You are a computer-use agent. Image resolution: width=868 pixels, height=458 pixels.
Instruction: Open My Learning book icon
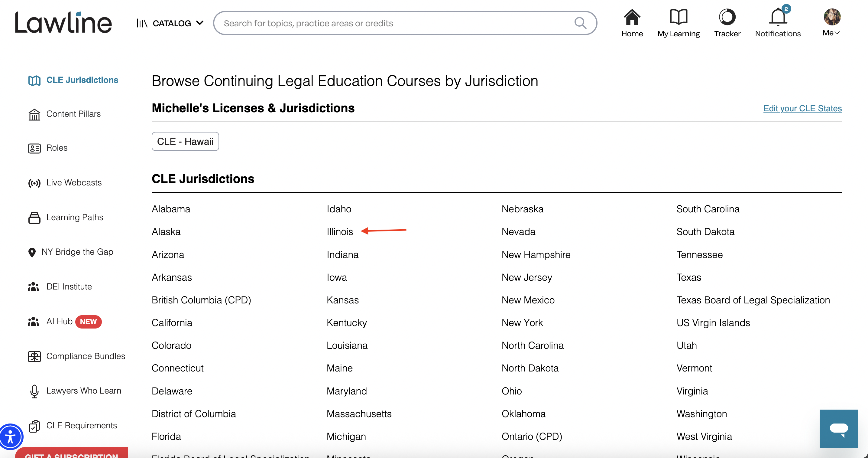click(678, 17)
